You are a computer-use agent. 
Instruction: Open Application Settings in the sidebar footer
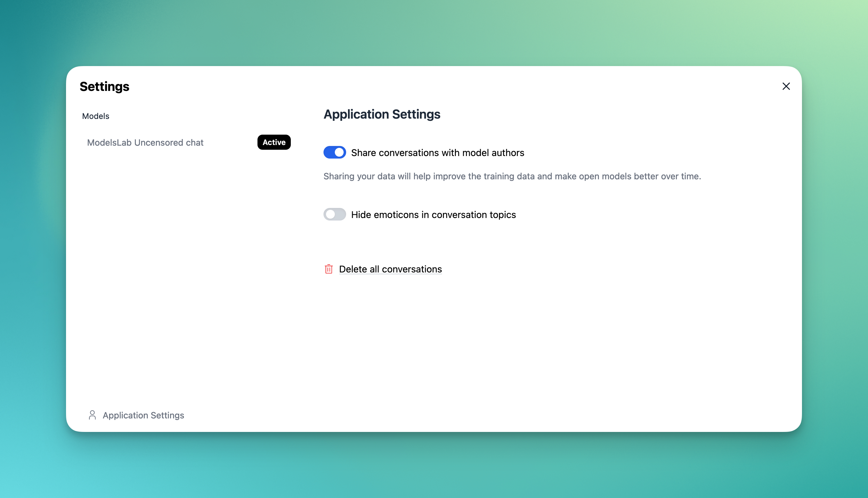coord(143,415)
